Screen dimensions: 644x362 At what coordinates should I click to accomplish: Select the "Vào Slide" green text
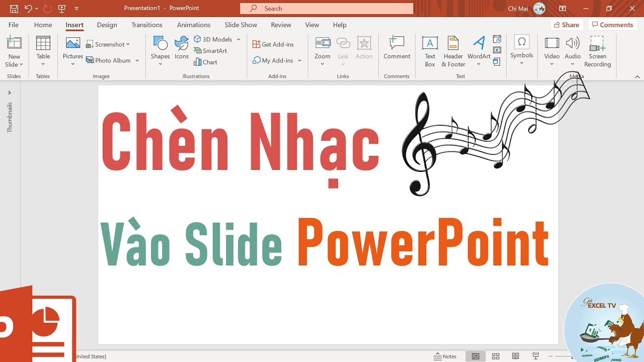pos(191,243)
